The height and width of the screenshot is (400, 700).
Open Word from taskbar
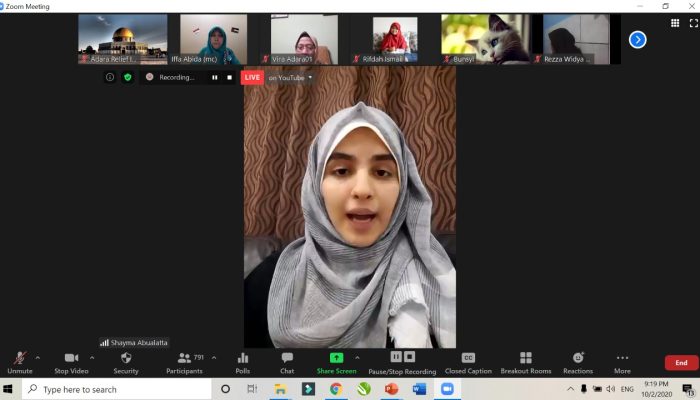coord(419,389)
